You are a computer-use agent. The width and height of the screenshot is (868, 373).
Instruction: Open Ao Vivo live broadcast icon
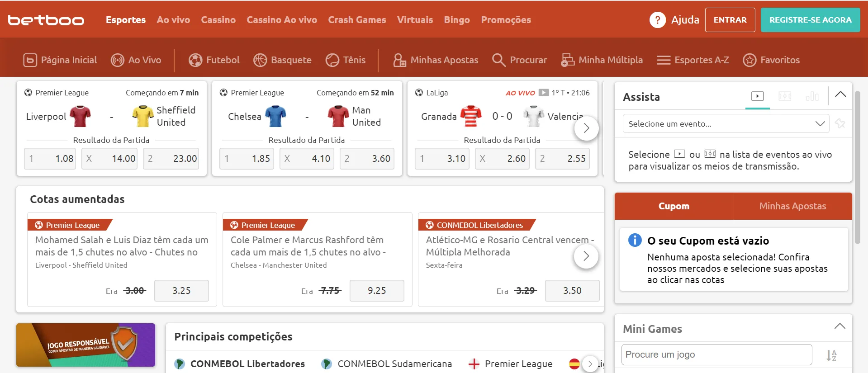pyautogui.click(x=118, y=60)
